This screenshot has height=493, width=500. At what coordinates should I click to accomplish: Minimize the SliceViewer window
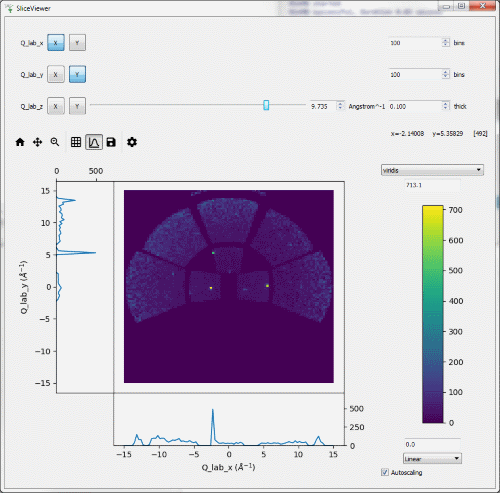click(x=447, y=6)
